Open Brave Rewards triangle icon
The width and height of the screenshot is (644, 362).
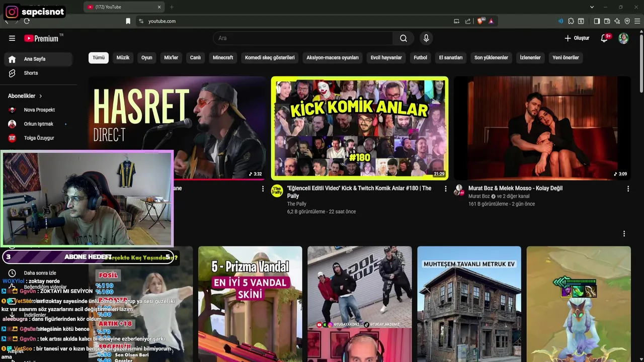click(491, 21)
